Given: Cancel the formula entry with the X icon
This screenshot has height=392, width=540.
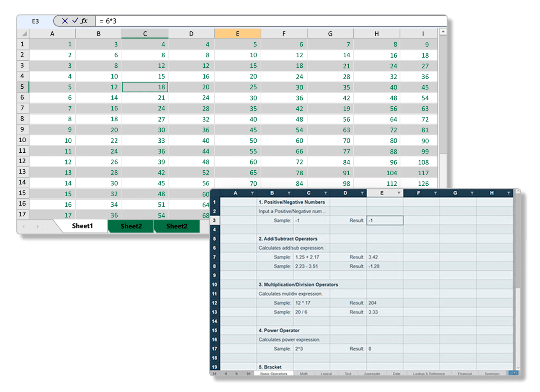Looking at the screenshot, I should click(65, 20).
